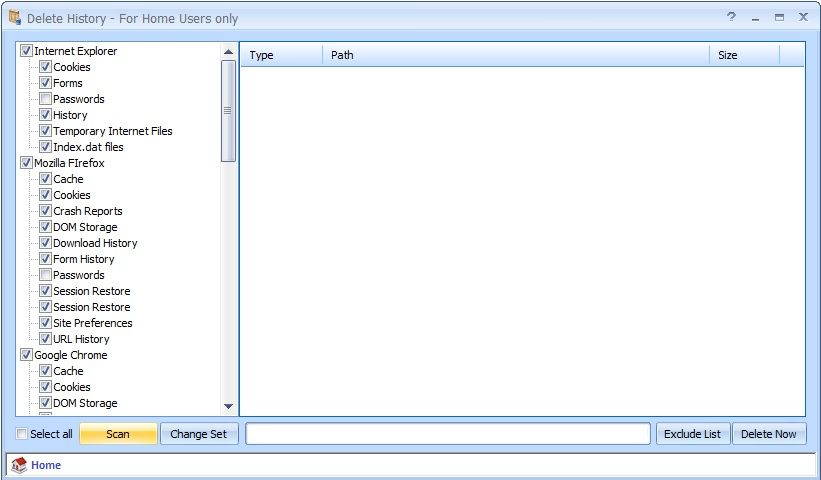This screenshot has height=480, width=821.
Task: Toggle the Crash Reports checkbox
Action: click(45, 211)
